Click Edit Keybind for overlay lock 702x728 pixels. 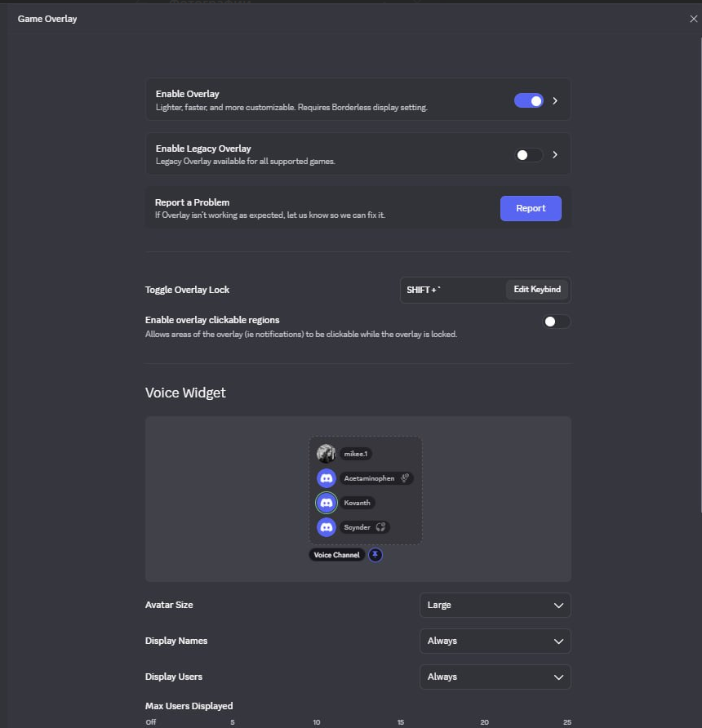(537, 290)
